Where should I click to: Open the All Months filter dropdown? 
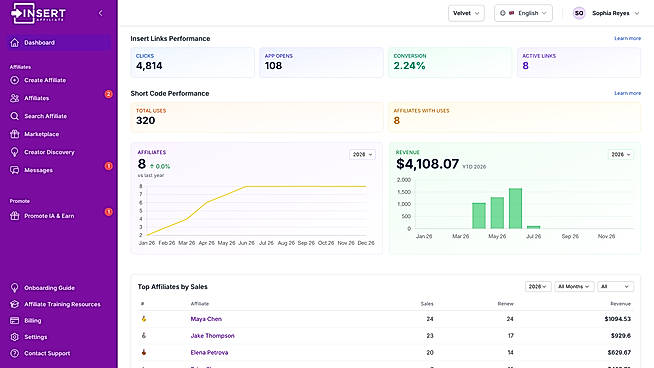(574, 287)
